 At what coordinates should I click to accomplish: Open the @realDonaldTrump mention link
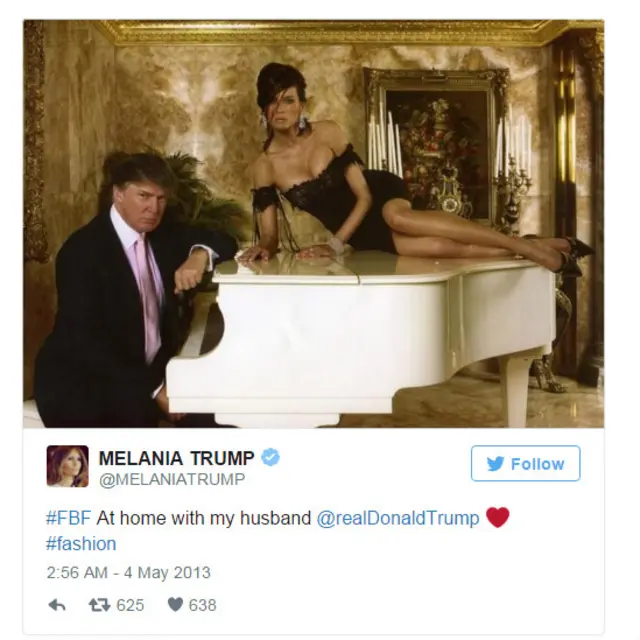pyautogui.click(x=398, y=518)
